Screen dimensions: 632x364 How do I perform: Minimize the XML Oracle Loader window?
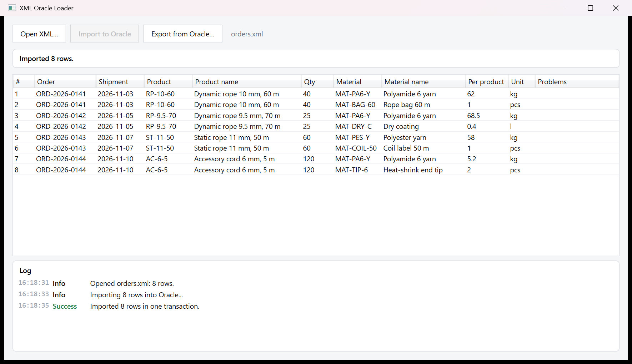[566, 8]
